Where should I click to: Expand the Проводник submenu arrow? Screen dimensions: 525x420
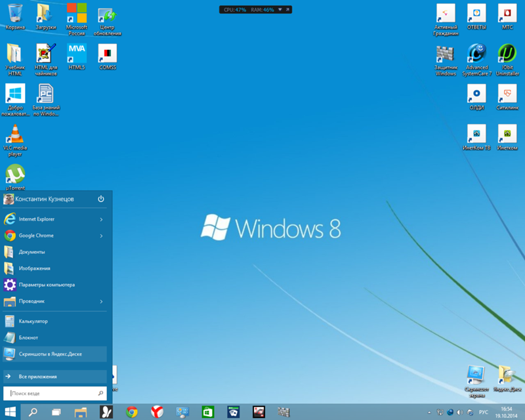click(x=101, y=301)
